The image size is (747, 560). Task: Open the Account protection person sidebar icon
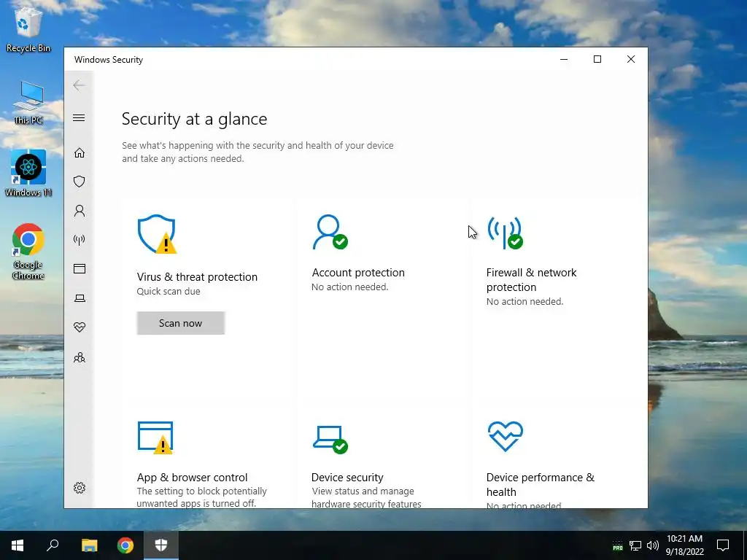pyautogui.click(x=80, y=211)
